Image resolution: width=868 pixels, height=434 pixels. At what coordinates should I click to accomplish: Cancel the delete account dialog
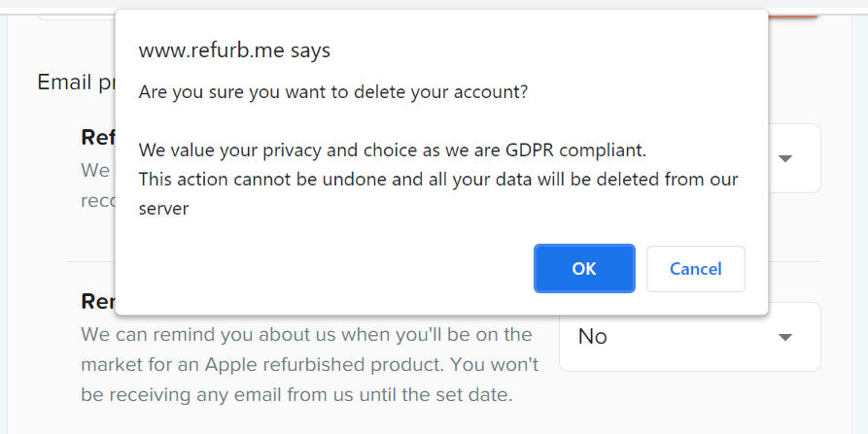[x=695, y=269]
